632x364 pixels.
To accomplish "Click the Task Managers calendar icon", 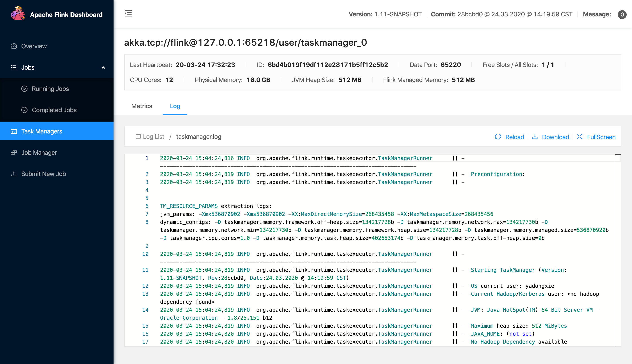I will coord(14,131).
